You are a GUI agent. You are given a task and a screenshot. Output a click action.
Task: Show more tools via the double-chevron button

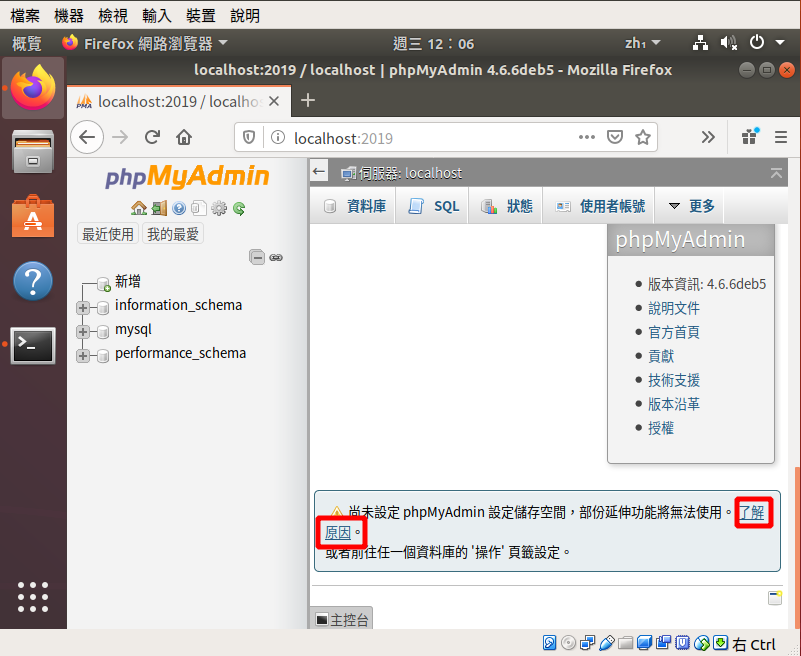[708, 137]
